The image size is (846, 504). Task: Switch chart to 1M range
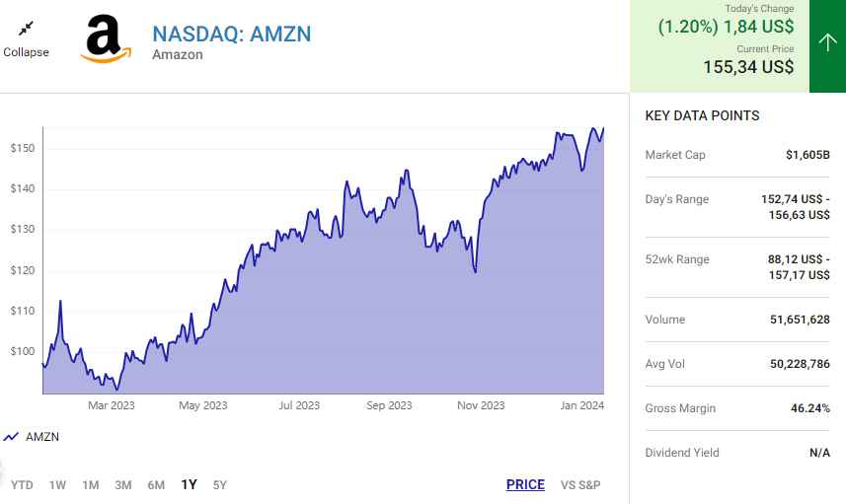coord(90,484)
